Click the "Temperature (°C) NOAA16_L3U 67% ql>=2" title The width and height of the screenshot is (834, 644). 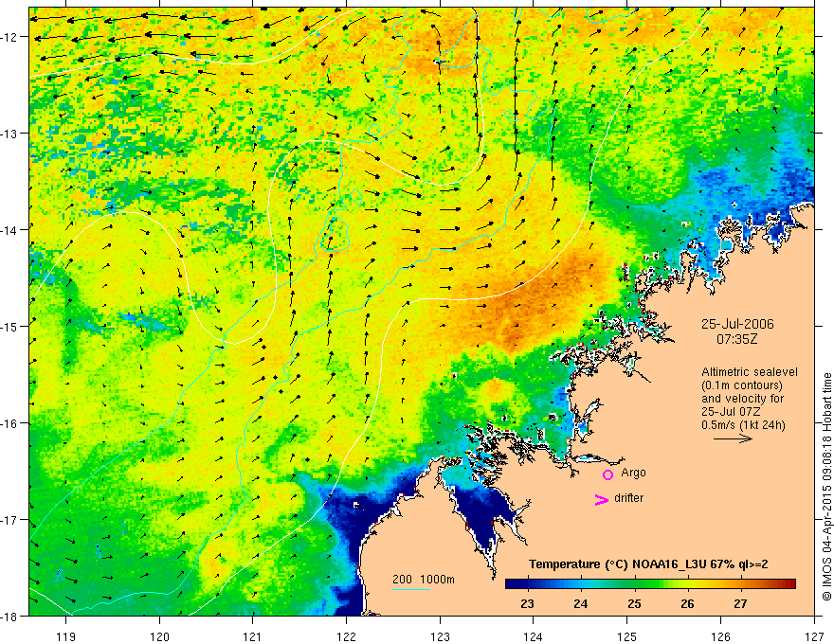coord(648,564)
